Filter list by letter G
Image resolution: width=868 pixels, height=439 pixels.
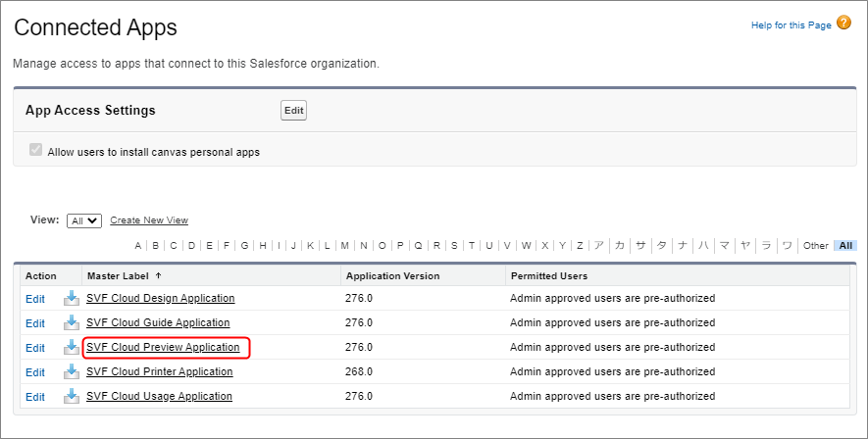point(244,246)
